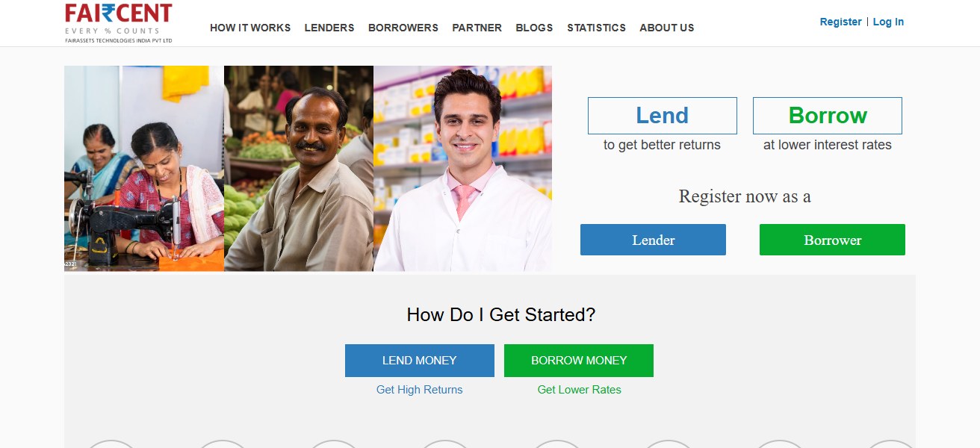Select the large Borrow box

coord(828,116)
